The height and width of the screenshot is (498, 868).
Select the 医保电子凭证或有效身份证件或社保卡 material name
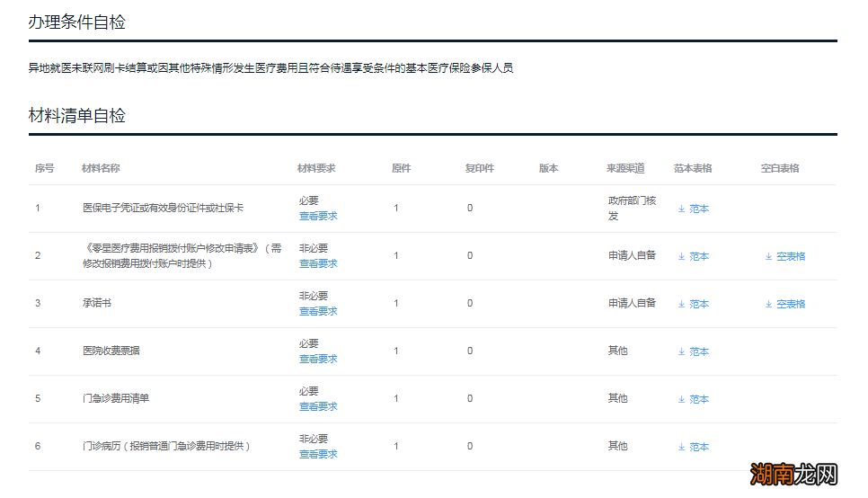pyautogui.click(x=164, y=209)
